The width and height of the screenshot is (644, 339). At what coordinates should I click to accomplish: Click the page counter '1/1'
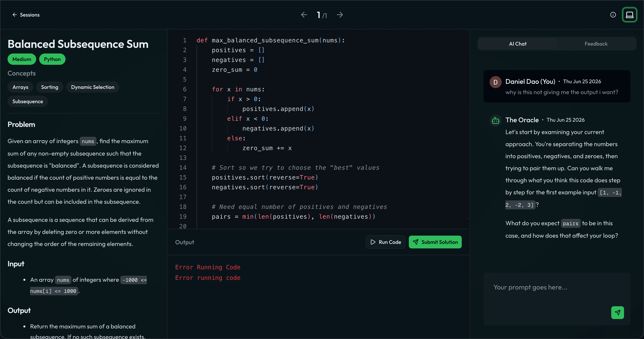pos(322,15)
